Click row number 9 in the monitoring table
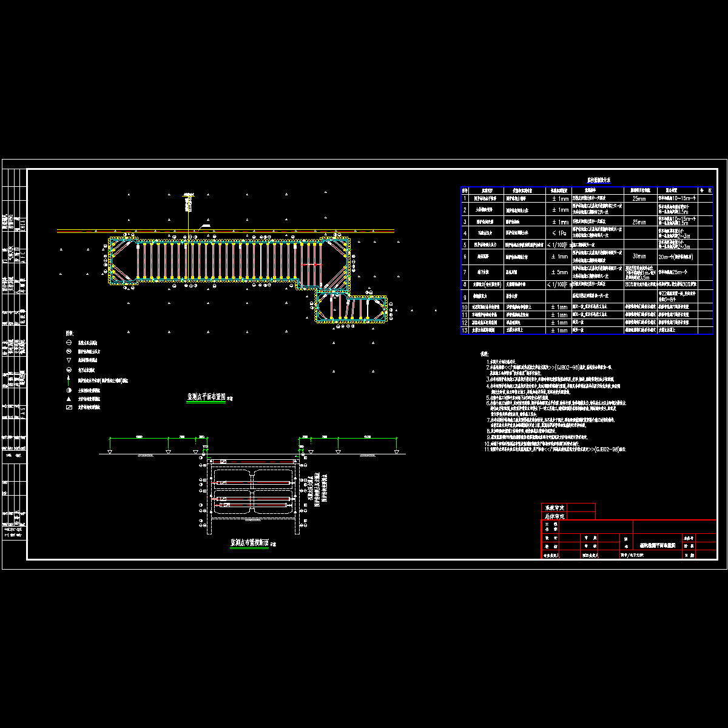The width and height of the screenshot is (728, 728). point(465,297)
